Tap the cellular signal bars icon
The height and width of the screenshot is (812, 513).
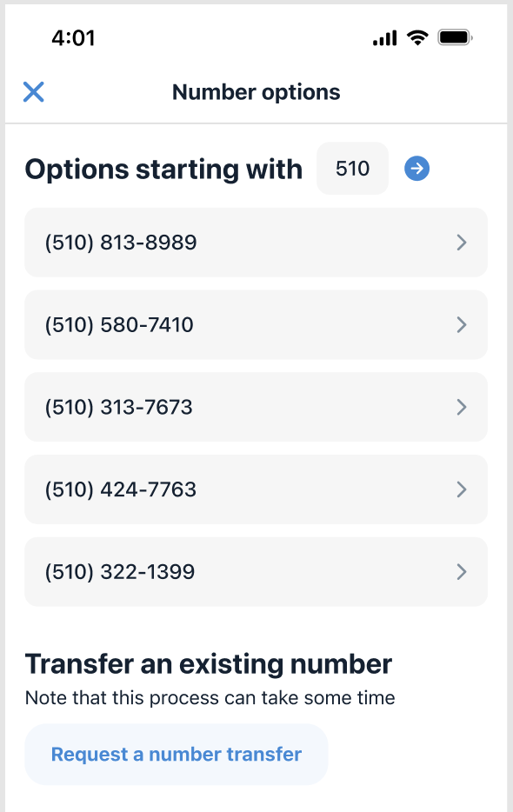[384, 37]
